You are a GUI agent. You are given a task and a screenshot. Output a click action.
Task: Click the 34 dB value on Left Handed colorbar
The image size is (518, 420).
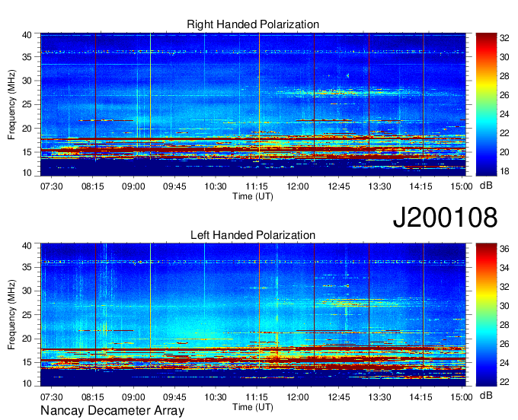click(x=504, y=268)
